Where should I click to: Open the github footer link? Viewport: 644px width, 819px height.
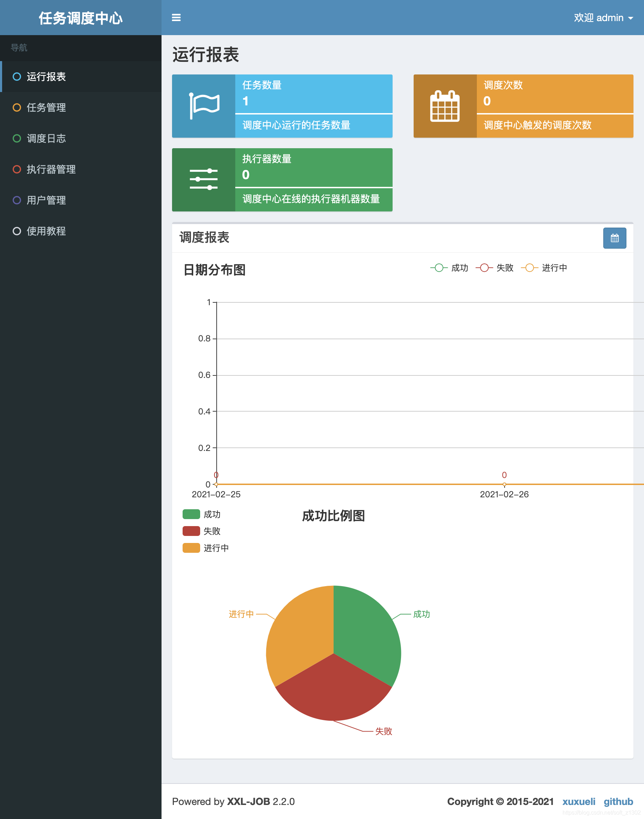tap(618, 801)
